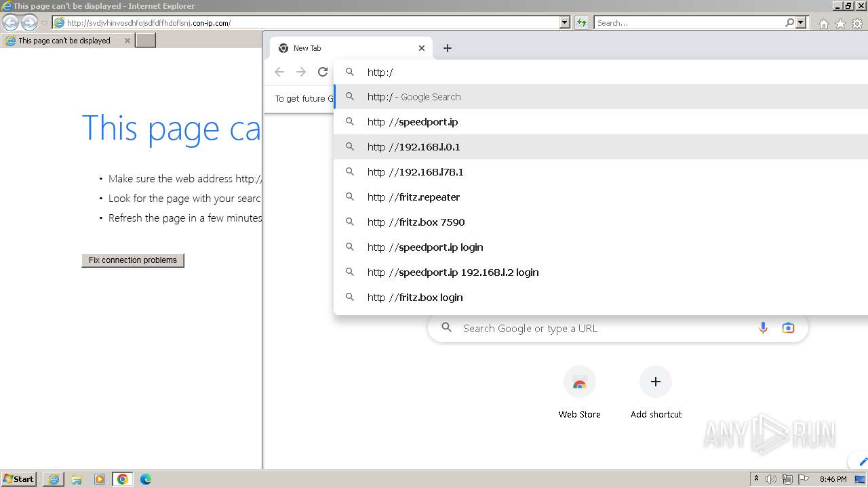Click Chrome back arrow

279,72
